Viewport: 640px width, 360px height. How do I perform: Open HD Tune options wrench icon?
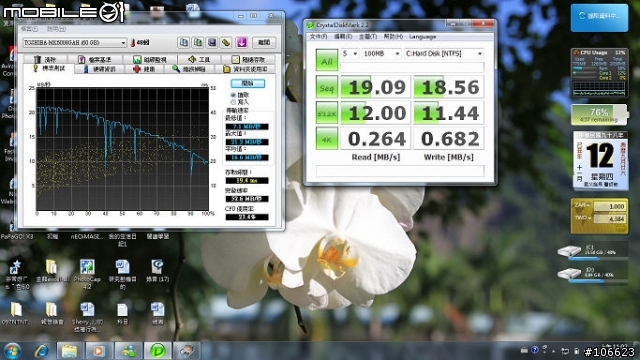point(225,42)
